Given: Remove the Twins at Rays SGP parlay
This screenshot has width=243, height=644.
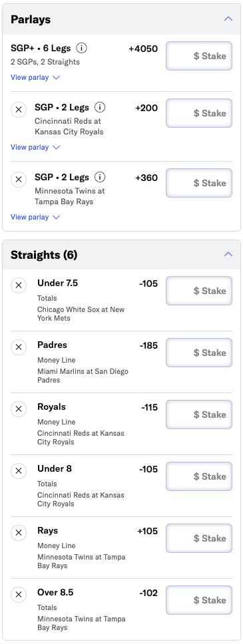Looking at the screenshot, I should 19,180.
